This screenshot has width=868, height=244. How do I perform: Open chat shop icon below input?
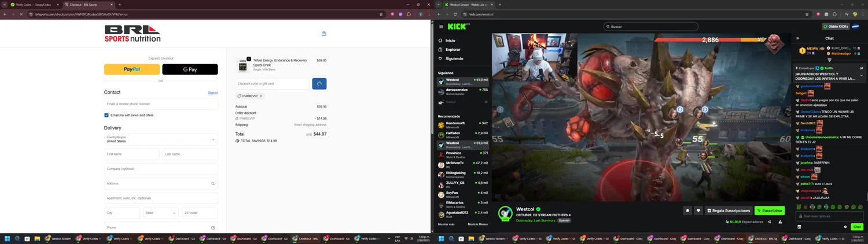(799, 227)
